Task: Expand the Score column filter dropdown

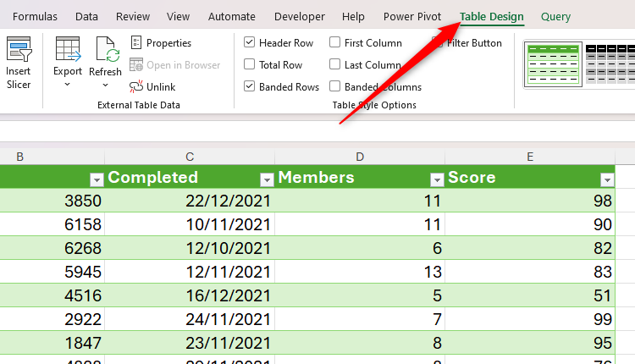Action: tap(606, 179)
